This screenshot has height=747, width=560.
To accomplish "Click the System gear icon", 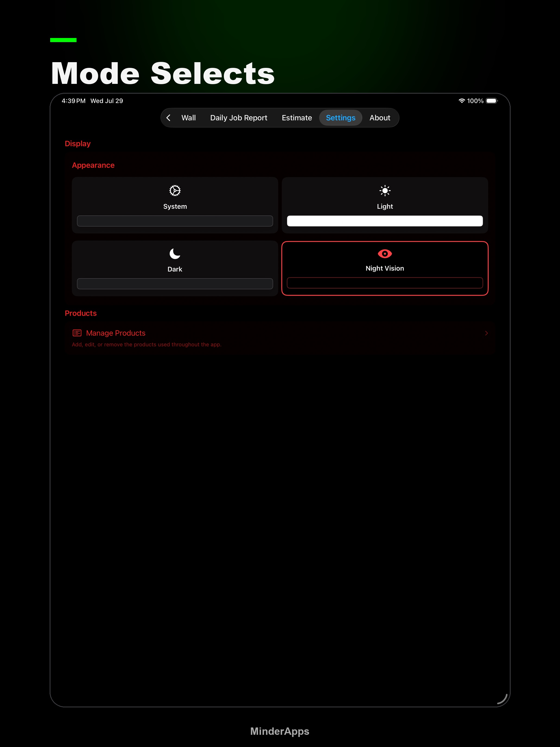I will tap(175, 191).
